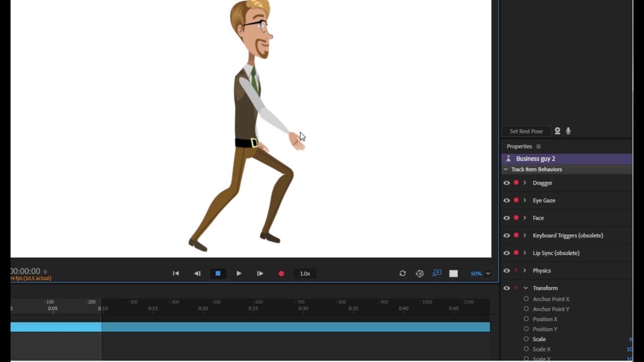The height and width of the screenshot is (362, 644).
Task: Click the Set Rest Pose button
Action: point(526,131)
